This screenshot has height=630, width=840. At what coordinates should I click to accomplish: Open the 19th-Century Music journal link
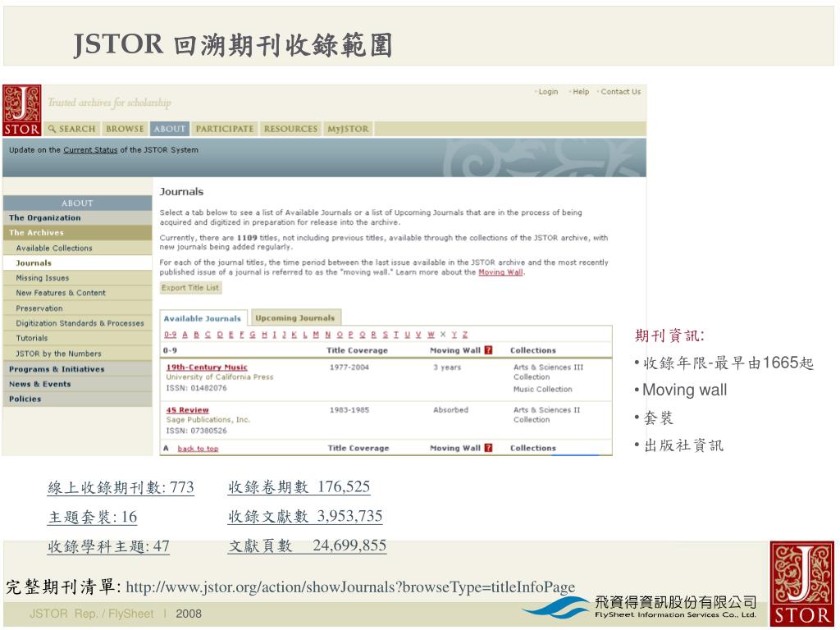click(207, 367)
